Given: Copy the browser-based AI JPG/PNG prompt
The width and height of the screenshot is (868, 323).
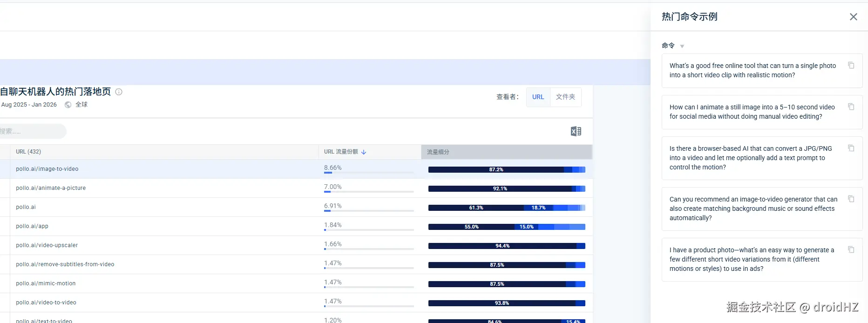Looking at the screenshot, I should [851, 148].
